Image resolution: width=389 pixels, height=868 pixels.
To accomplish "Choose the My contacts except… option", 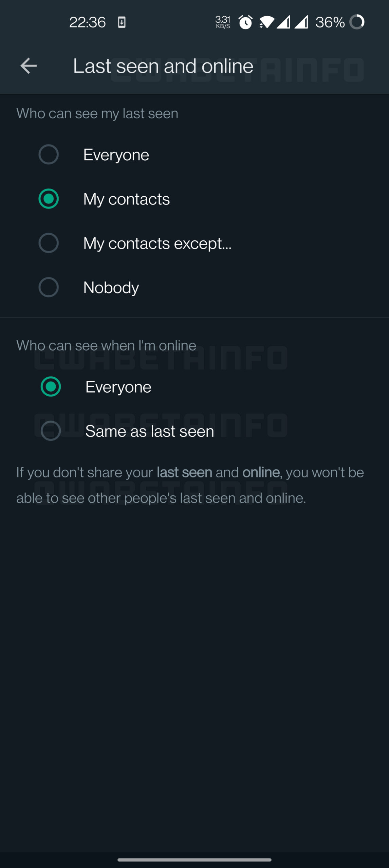I will pyautogui.click(x=49, y=243).
